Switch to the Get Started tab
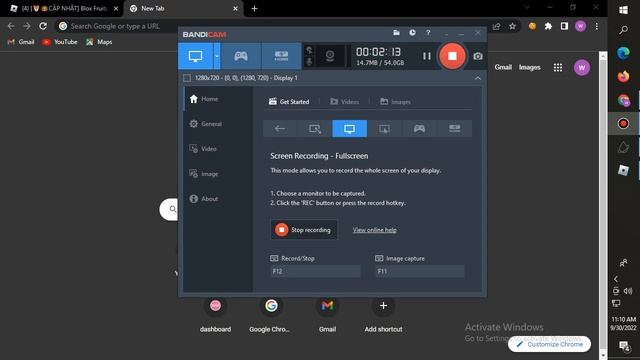The image size is (640, 360). pyautogui.click(x=289, y=102)
